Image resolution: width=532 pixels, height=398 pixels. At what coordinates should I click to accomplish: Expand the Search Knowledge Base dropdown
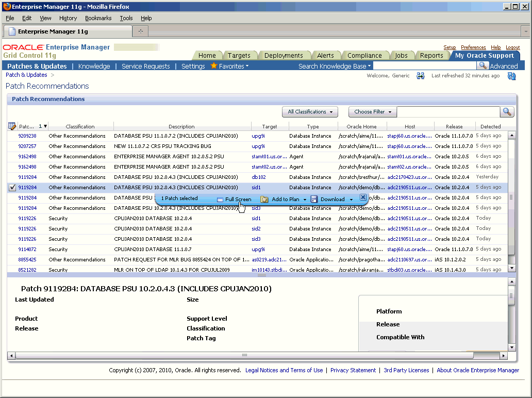tap(369, 66)
